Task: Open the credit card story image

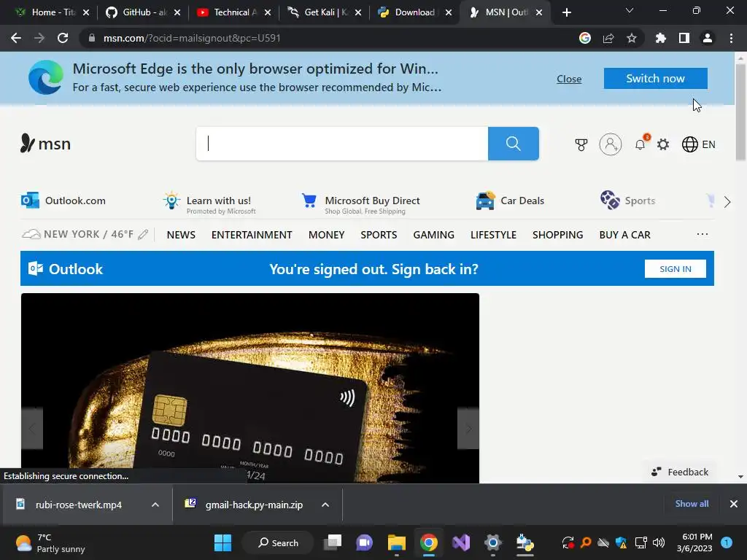Action: (x=250, y=388)
